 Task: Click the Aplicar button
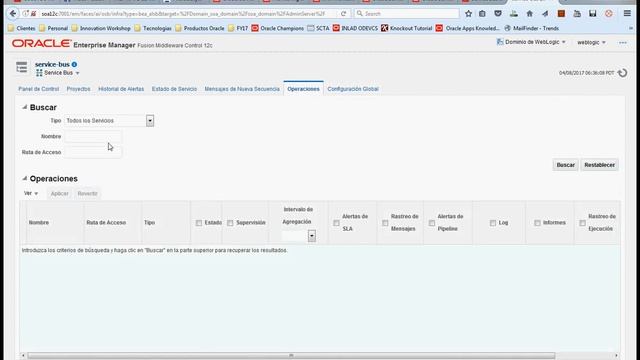click(60, 193)
